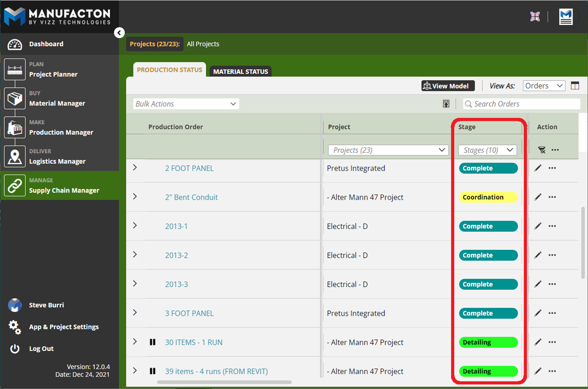Click the View Model button
The image size is (588, 389).
point(448,86)
